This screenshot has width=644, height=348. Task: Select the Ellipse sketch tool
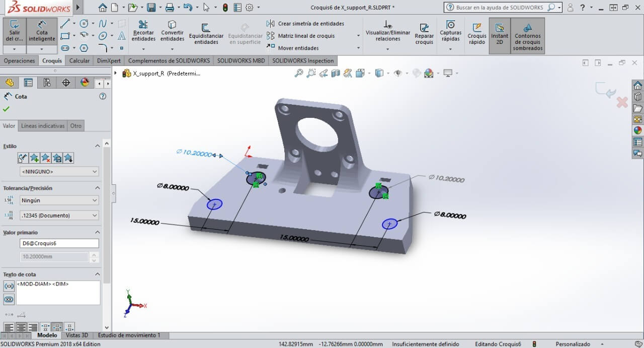(103, 36)
